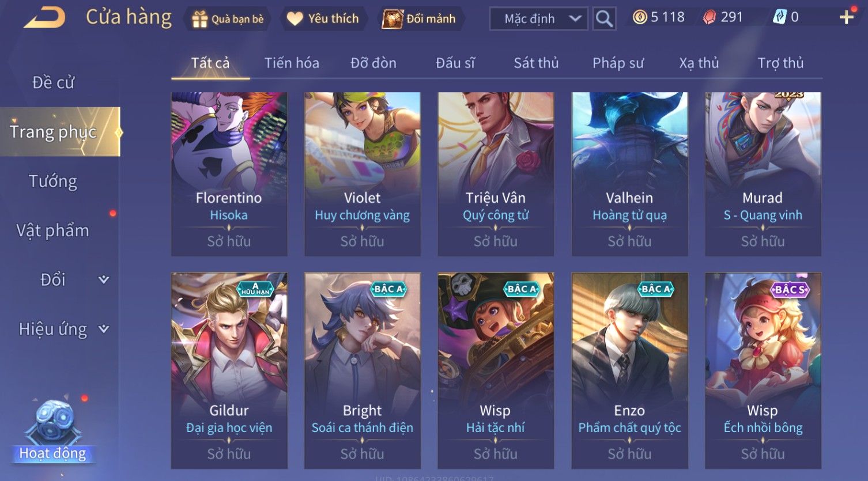Select the Tiến hóa tab

[292, 63]
